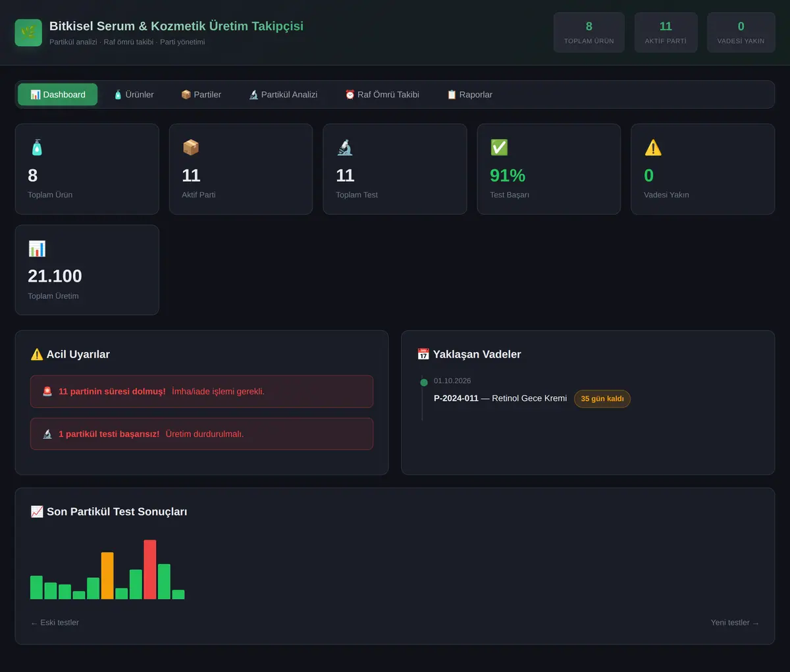Click the calendar icon beside Yaklaşan Vadeler
Image resolution: width=790 pixels, height=672 pixels.
(x=423, y=354)
